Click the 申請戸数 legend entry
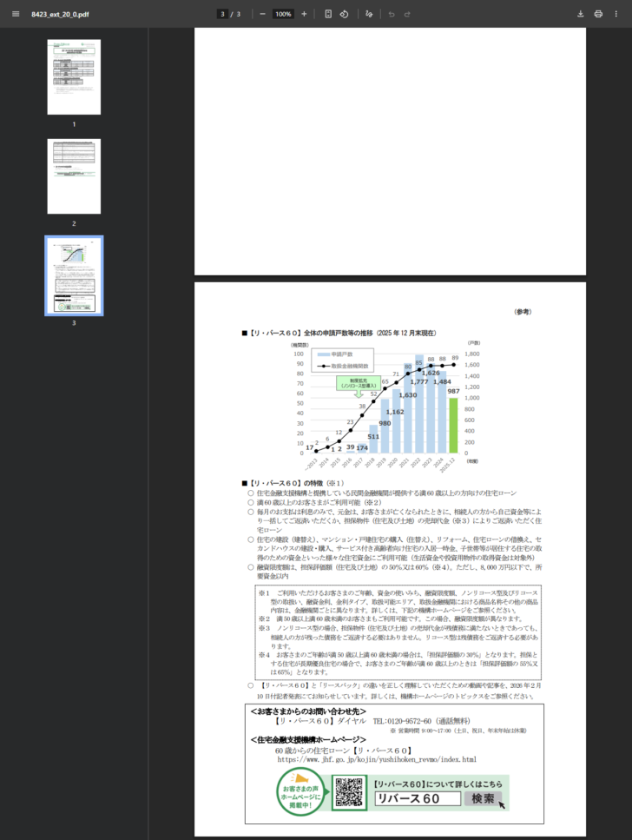 pyautogui.click(x=335, y=354)
